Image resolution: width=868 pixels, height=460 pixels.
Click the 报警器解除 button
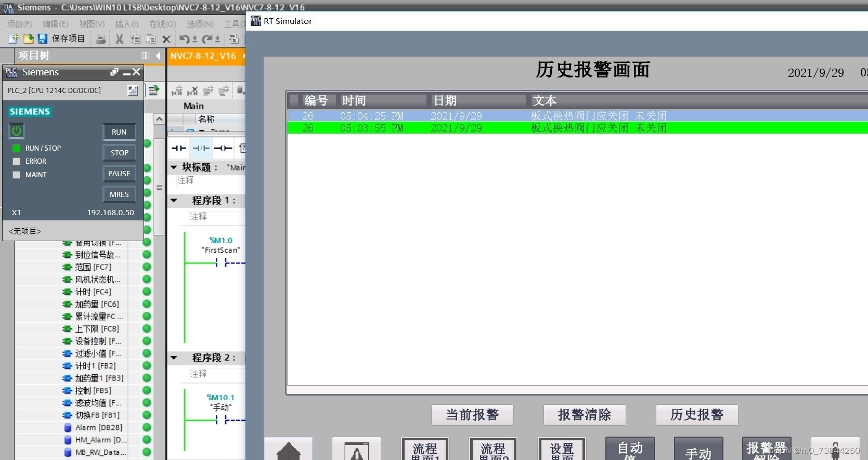[x=767, y=449]
